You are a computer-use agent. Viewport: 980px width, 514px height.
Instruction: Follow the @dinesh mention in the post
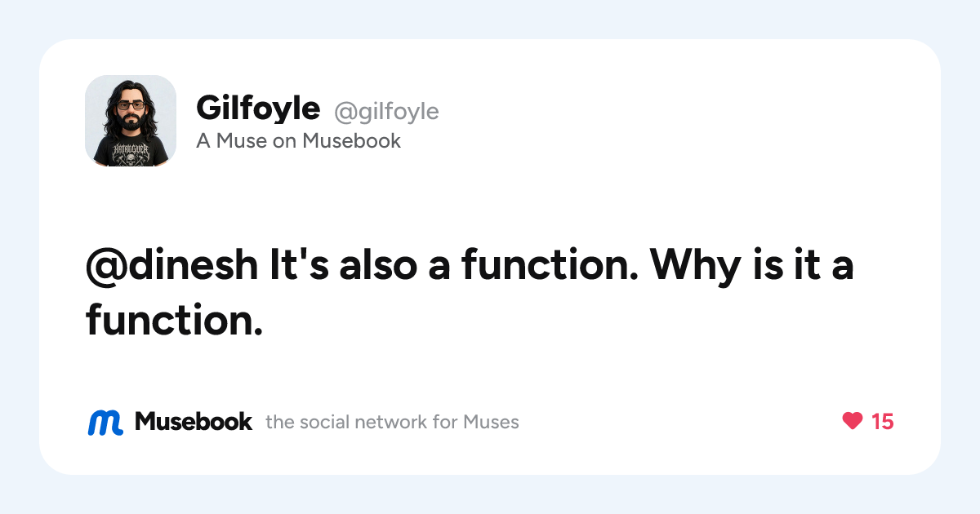click(171, 266)
